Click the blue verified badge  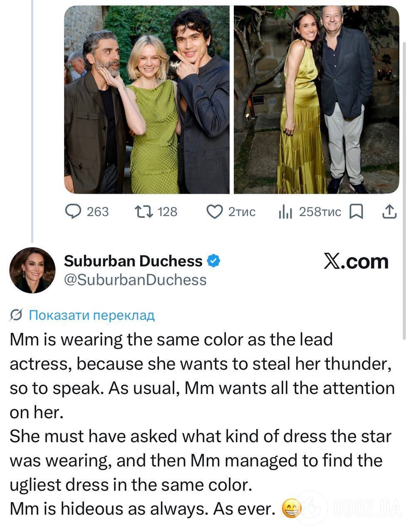(213, 261)
